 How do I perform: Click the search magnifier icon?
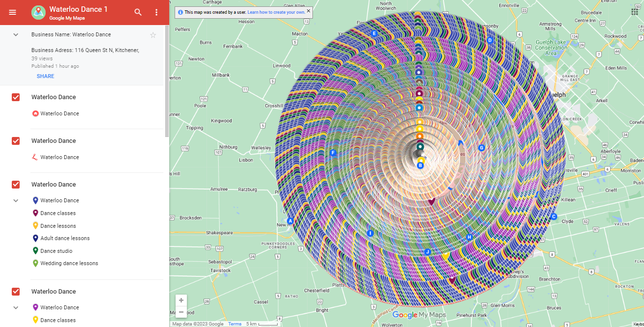(x=138, y=12)
